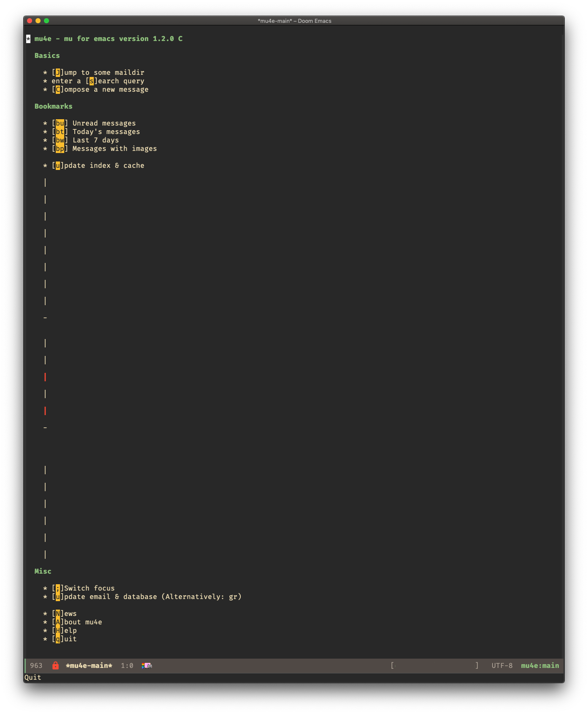
Task: Click the nyan cat icon in modeline
Action: tap(147, 665)
